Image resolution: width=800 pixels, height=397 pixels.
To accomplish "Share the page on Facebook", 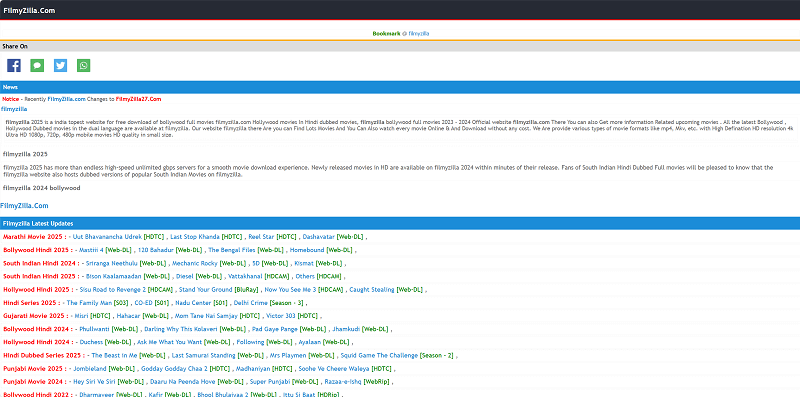I will pos(14,65).
